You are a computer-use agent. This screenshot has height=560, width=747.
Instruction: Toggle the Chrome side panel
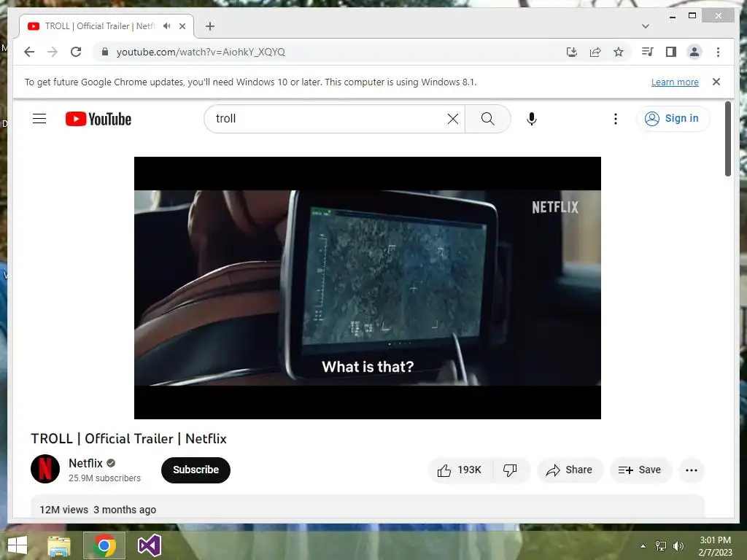[x=671, y=52]
